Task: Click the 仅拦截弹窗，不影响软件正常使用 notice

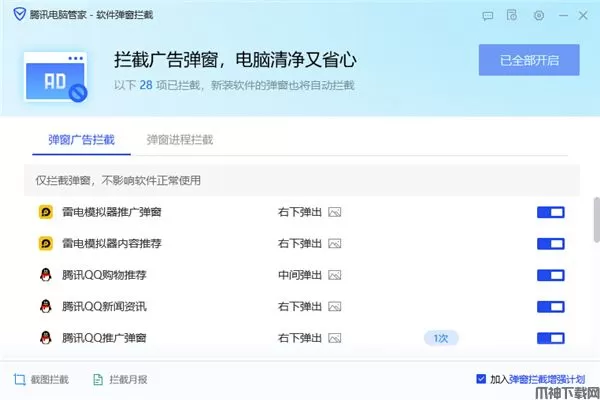Action: click(118, 180)
